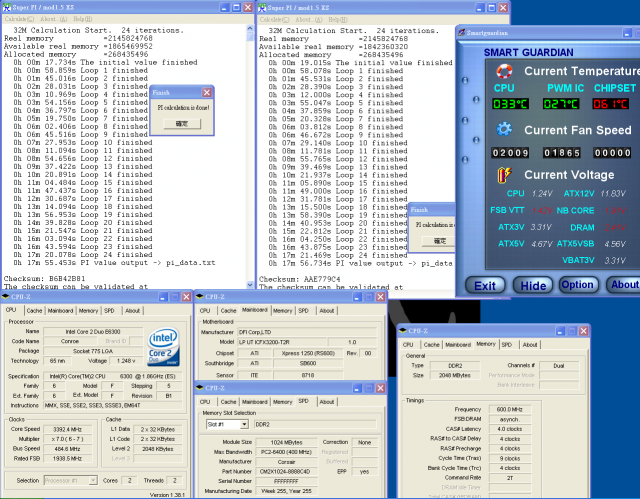Click the memory Frequency 600.0 MHz value
The width and height of the screenshot is (640, 499).
(509, 409)
